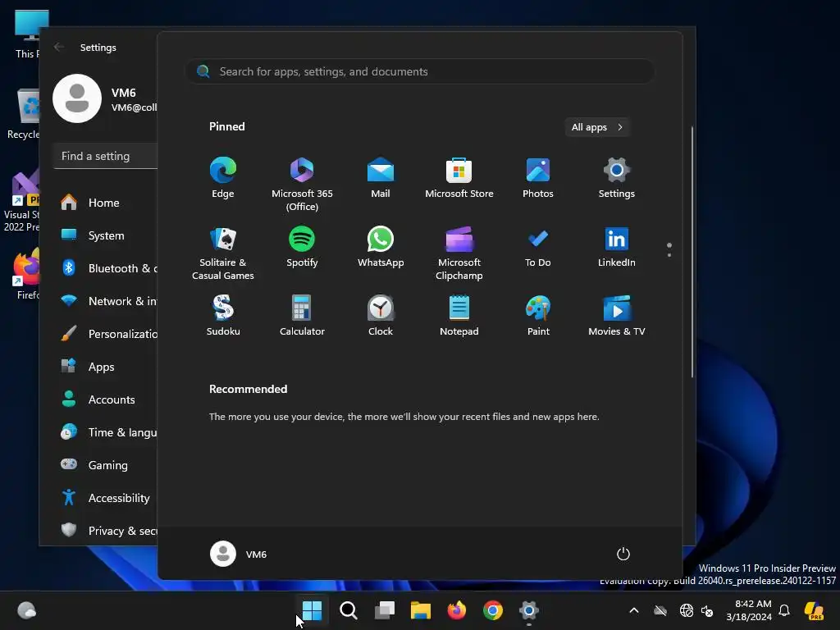The height and width of the screenshot is (630, 840).
Task: Open Spotify from Start menu
Action: tap(302, 246)
